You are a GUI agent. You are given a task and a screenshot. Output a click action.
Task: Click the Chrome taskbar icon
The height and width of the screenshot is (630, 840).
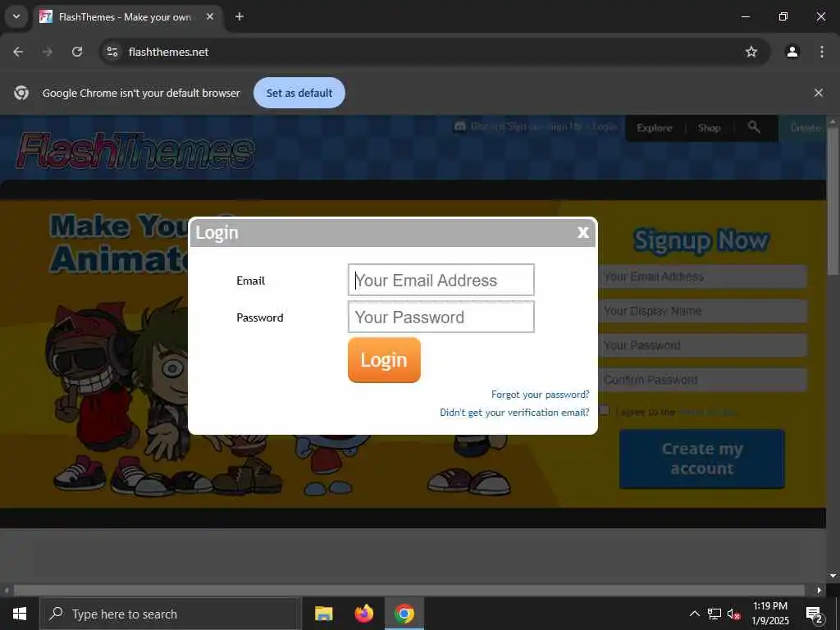click(x=404, y=614)
